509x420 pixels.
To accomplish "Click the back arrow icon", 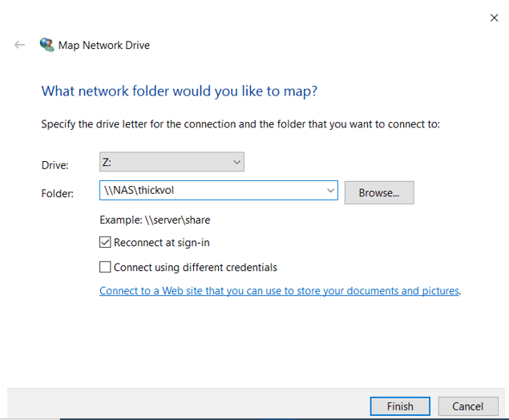I will 20,46.
